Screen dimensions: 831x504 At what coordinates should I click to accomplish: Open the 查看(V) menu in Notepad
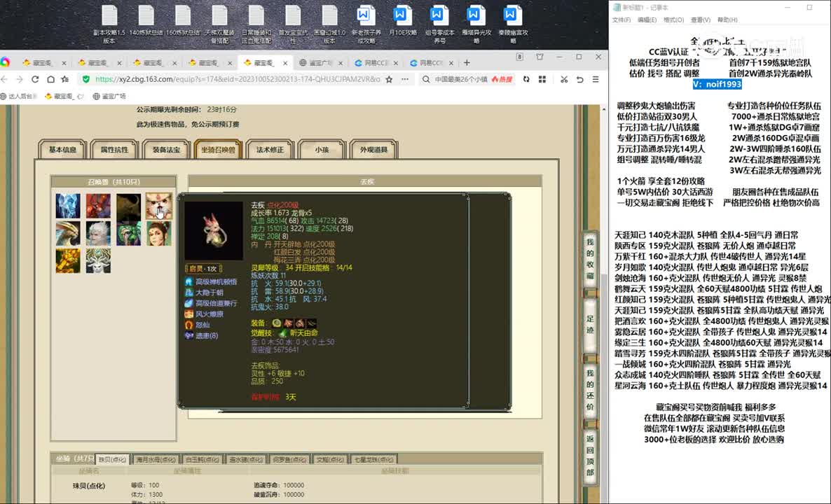coord(701,20)
